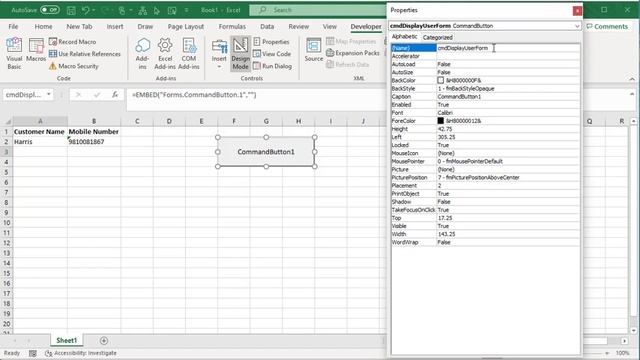This screenshot has height=360, width=640.
Task: Click View Code
Action: coord(272,54)
